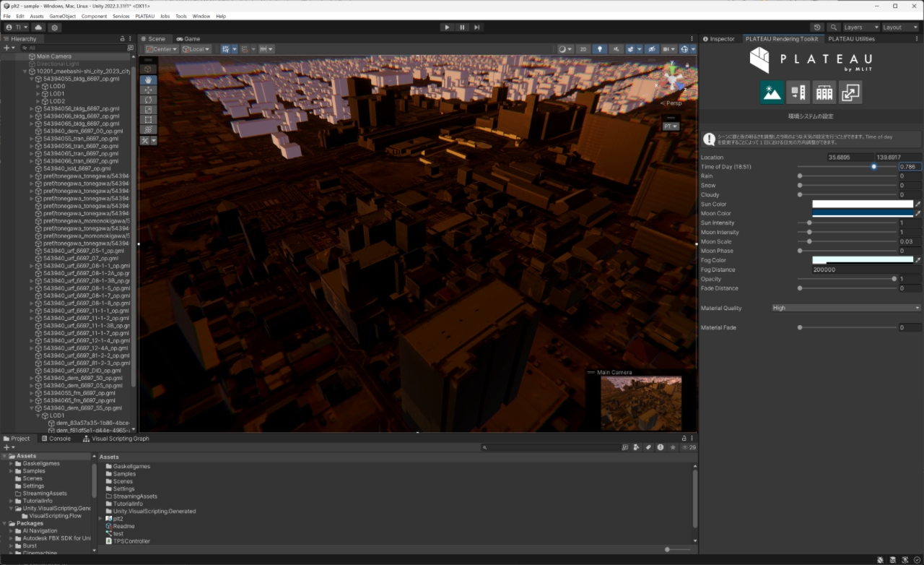Open the PT dropdown in scene view
Viewport: 924px width, 565px height.
[x=671, y=126]
